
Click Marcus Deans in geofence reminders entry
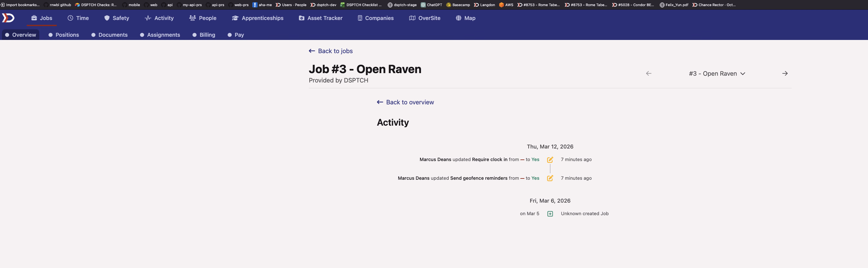click(x=414, y=178)
